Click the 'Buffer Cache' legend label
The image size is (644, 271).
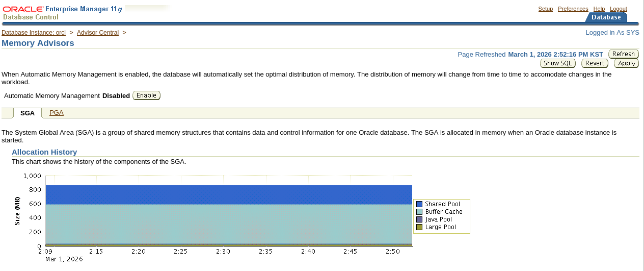click(x=444, y=212)
